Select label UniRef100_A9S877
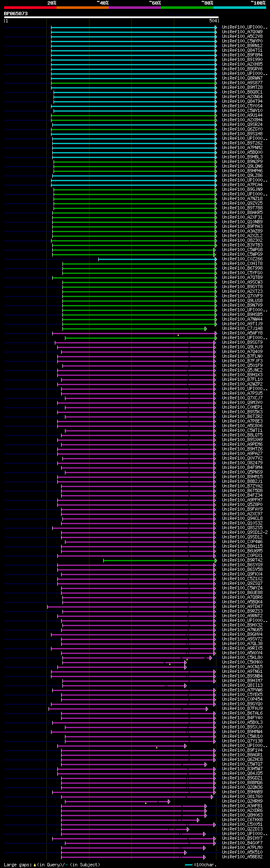 coord(242,83)
